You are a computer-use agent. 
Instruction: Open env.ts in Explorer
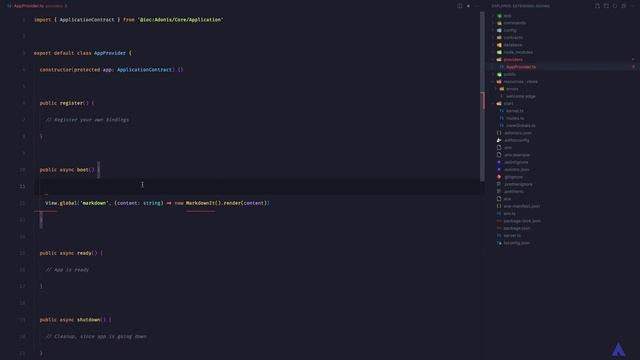click(509, 214)
